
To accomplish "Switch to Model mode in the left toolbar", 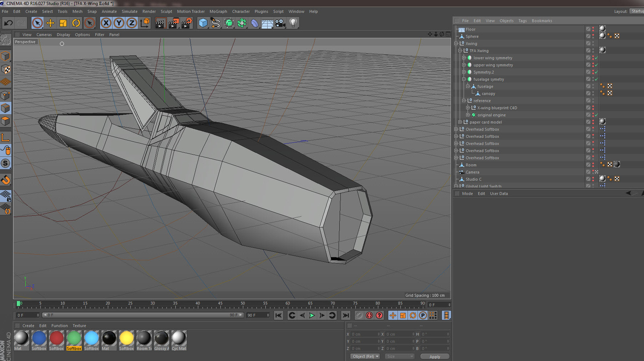I will coord(6,56).
